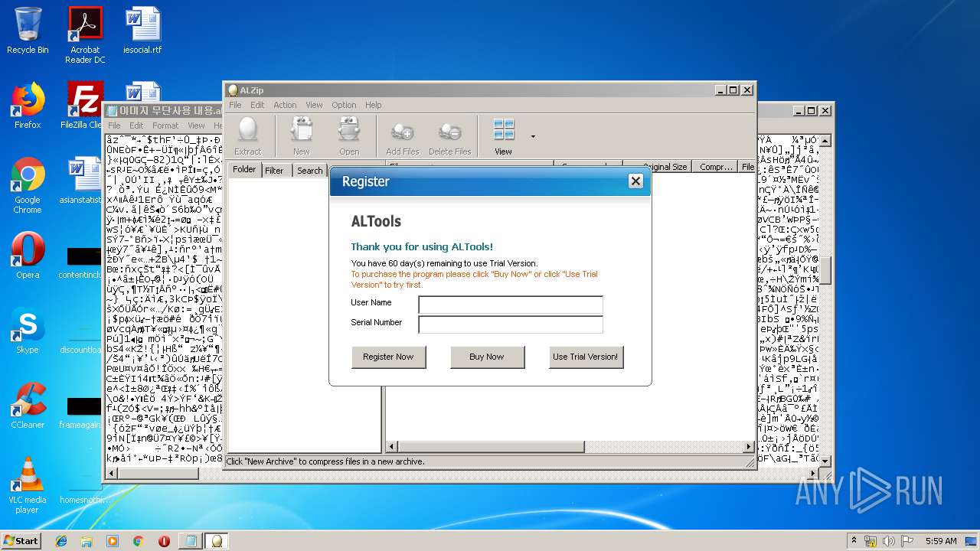Click the Extract toolbar icon in ALZip
Viewport: 980px width, 551px height.
tap(247, 137)
